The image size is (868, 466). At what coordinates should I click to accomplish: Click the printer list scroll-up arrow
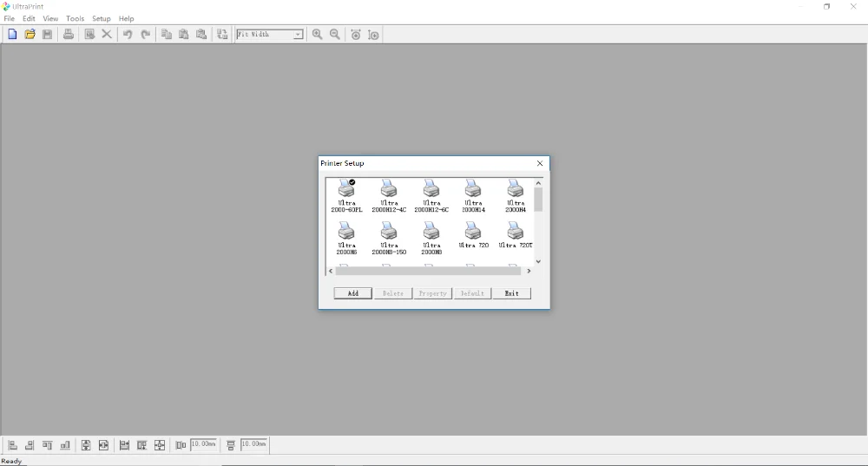point(538,183)
